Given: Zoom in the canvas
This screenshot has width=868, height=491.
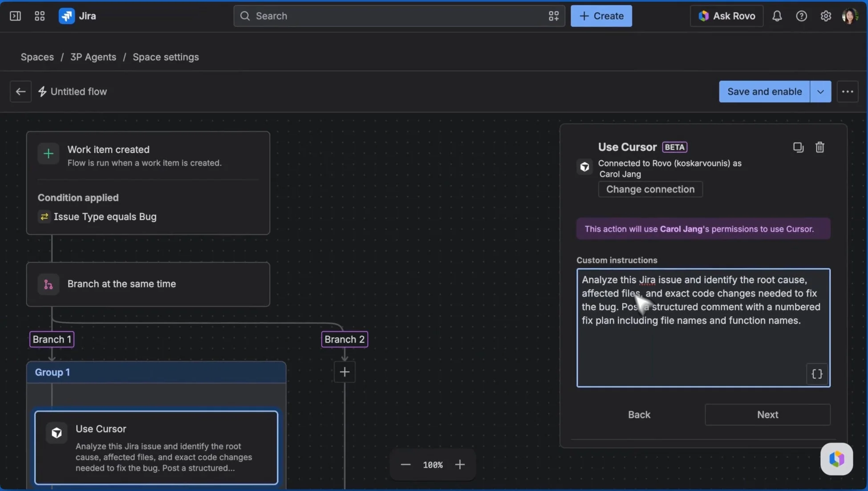Looking at the screenshot, I should click(460, 465).
